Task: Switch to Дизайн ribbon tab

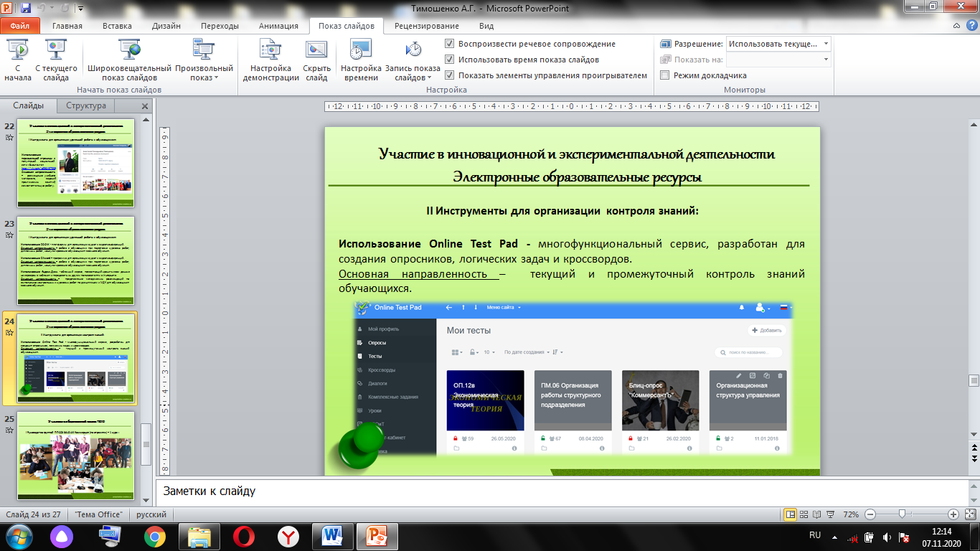Action: 166,26
